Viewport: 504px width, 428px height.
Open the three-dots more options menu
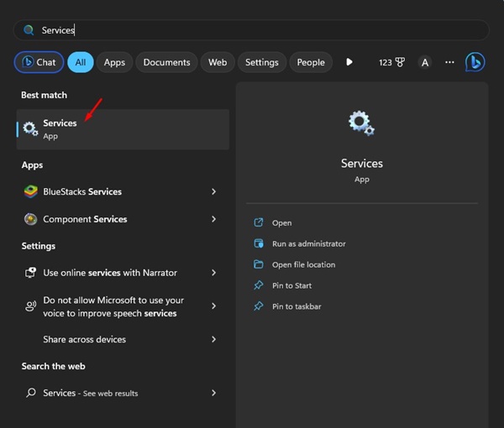[x=450, y=62]
